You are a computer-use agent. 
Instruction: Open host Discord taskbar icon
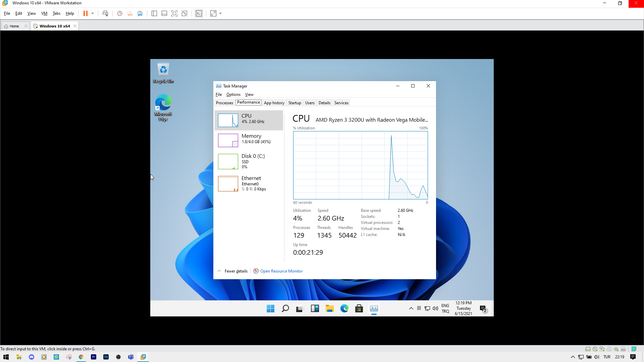coord(32,357)
